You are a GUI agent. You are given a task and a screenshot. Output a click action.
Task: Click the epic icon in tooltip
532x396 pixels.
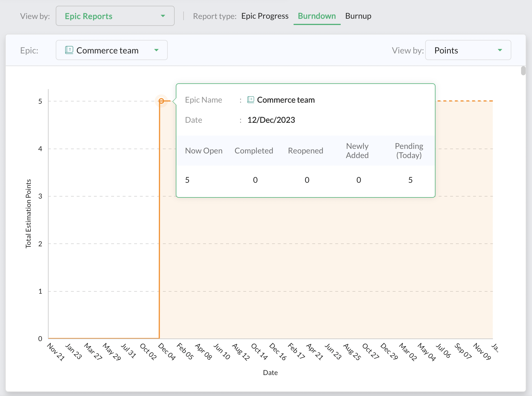(x=250, y=100)
